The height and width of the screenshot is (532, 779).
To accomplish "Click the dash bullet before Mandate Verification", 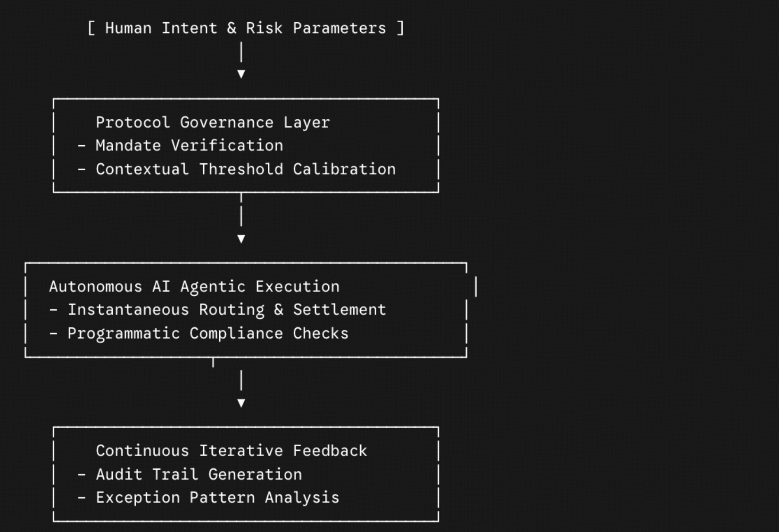I will [x=82, y=145].
